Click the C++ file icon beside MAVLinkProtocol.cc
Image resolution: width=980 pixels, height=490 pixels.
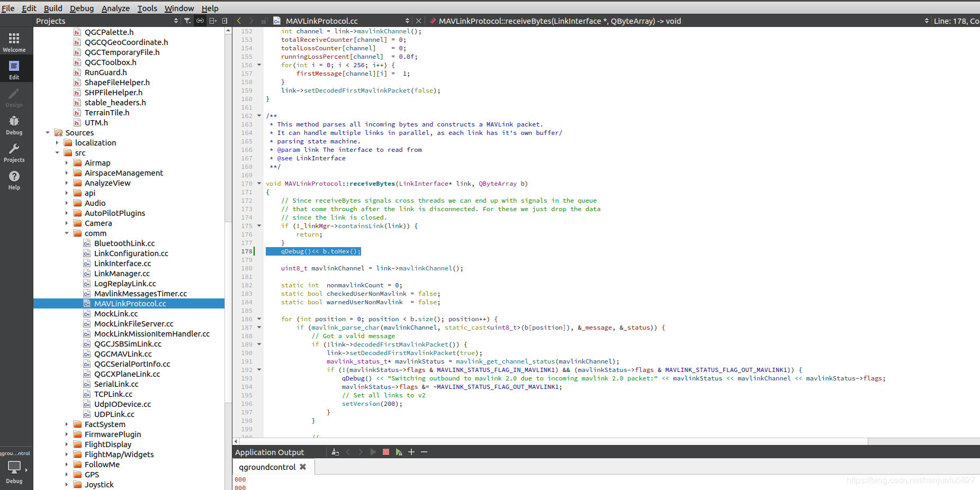pos(277,21)
